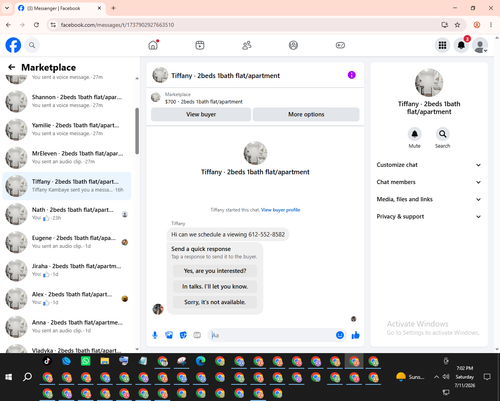
Task: Send quick reply 'Sorry, it's not available.'
Action: point(215,302)
